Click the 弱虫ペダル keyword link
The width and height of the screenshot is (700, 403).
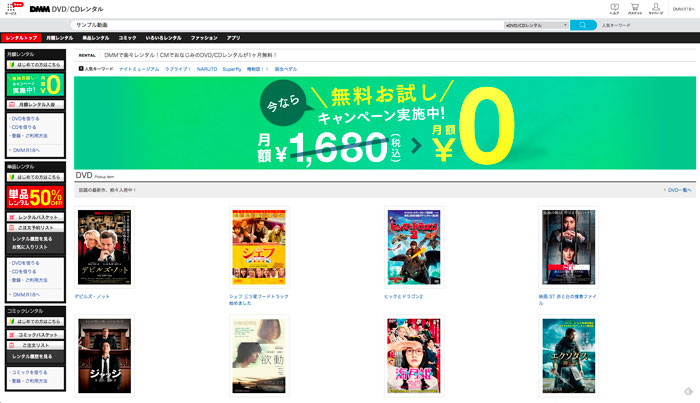[286, 69]
